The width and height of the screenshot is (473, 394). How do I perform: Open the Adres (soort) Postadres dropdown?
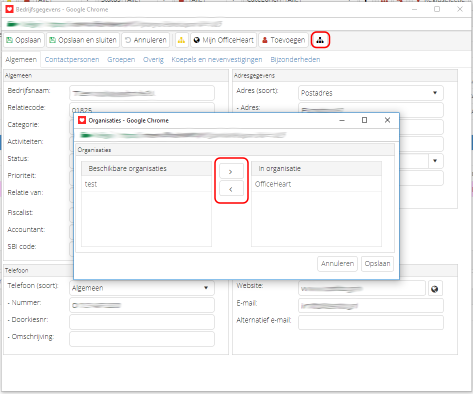pyautogui.click(x=371, y=93)
